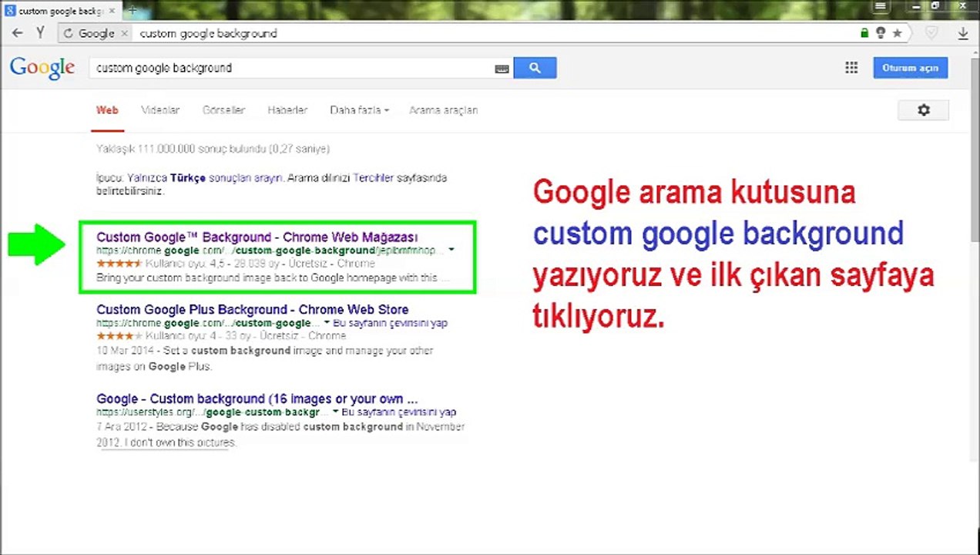Click the '7 Ara 2012 - Because Google has disabled' snippet
980x555 pixels.
click(x=280, y=434)
